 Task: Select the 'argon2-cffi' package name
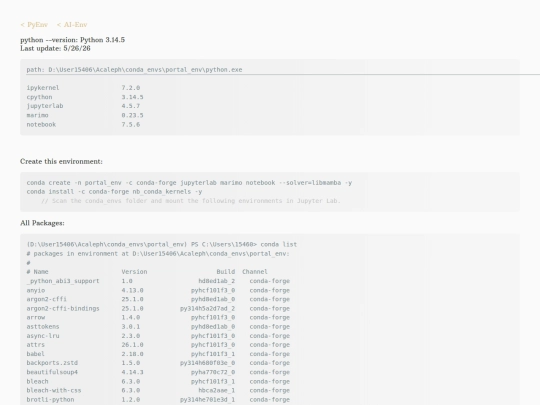pos(46,299)
